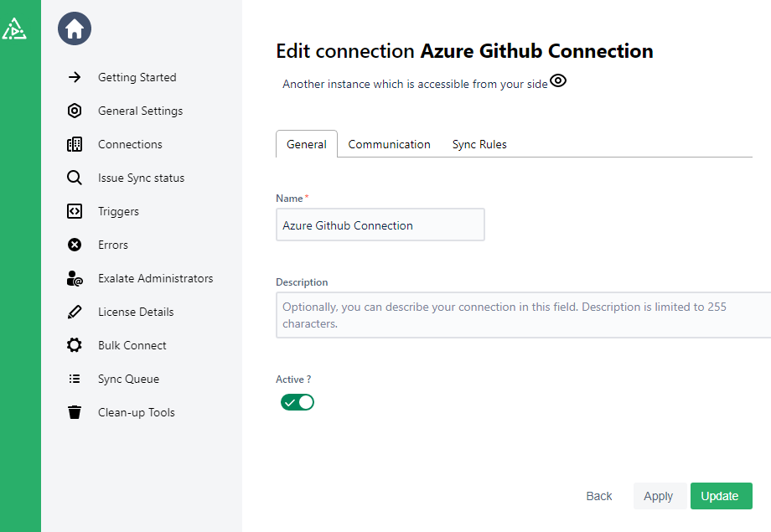Open Bulk Connect gear icon

coord(75,345)
